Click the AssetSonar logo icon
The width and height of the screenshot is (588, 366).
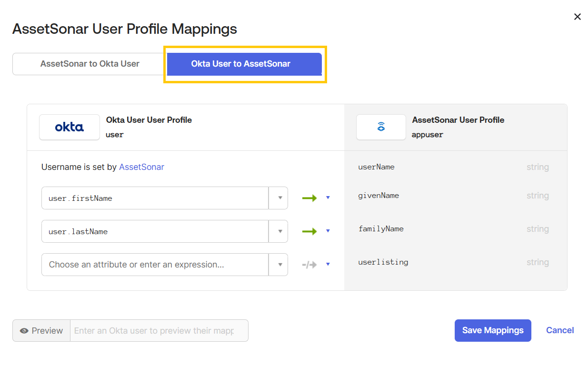[381, 127]
